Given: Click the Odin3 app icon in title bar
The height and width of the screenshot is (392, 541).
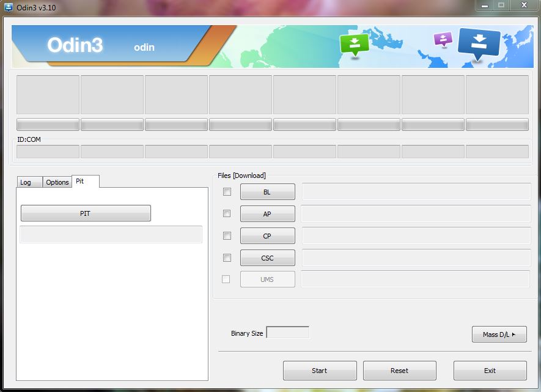Looking at the screenshot, I should point(8,7).
